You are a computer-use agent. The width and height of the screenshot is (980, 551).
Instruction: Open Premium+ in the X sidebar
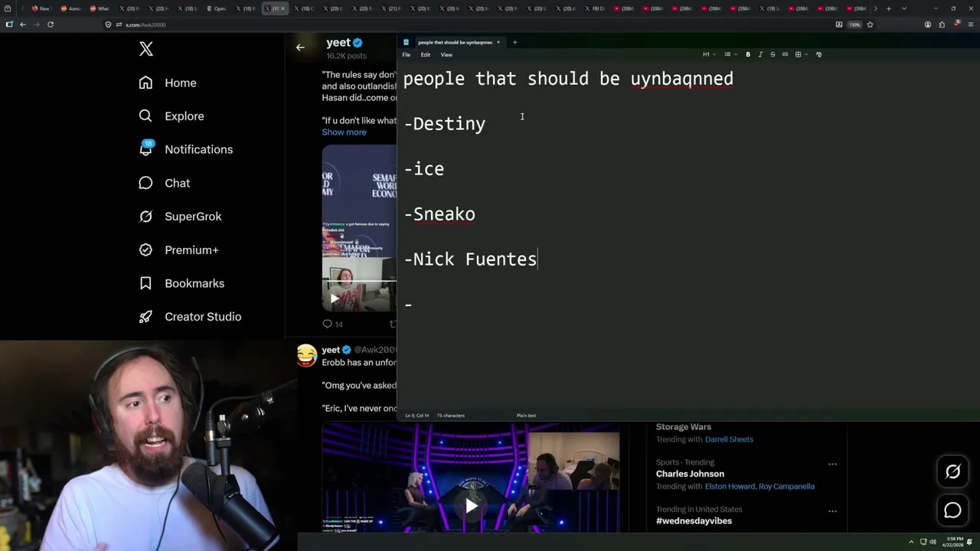tap(178, 249)
